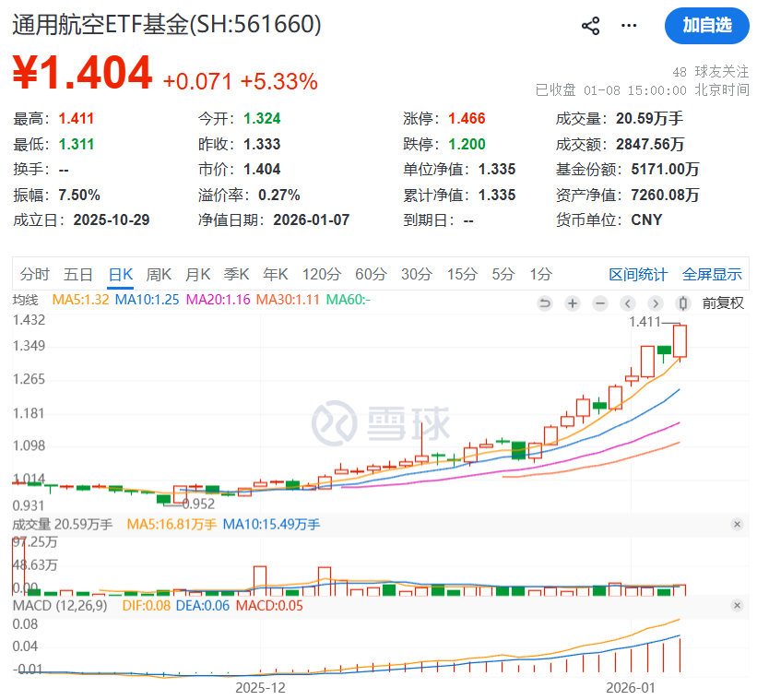Click the share icon near the title
Image resolution: width=757 pixels, height=700 pixels.
pos(591,26)
